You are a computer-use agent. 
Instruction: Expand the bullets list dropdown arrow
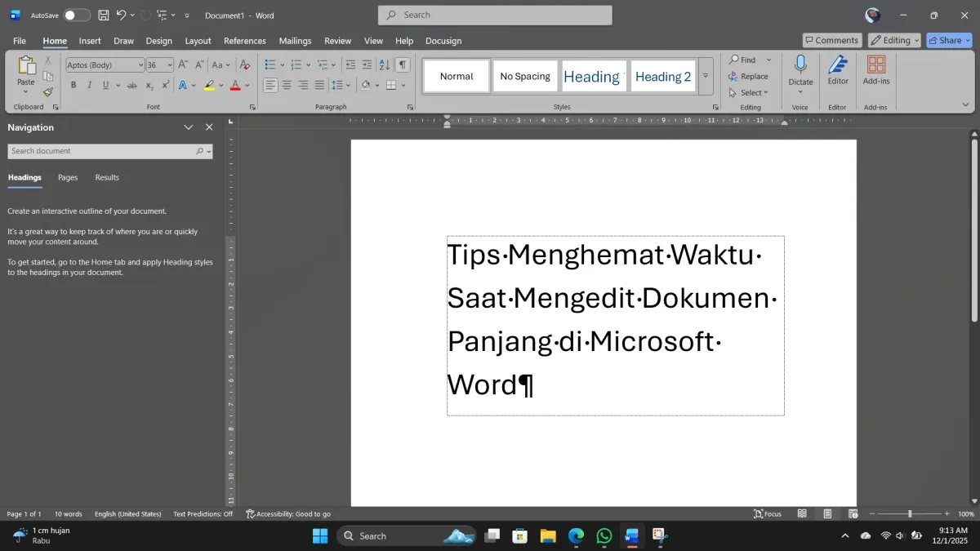[x=283, y=64]
